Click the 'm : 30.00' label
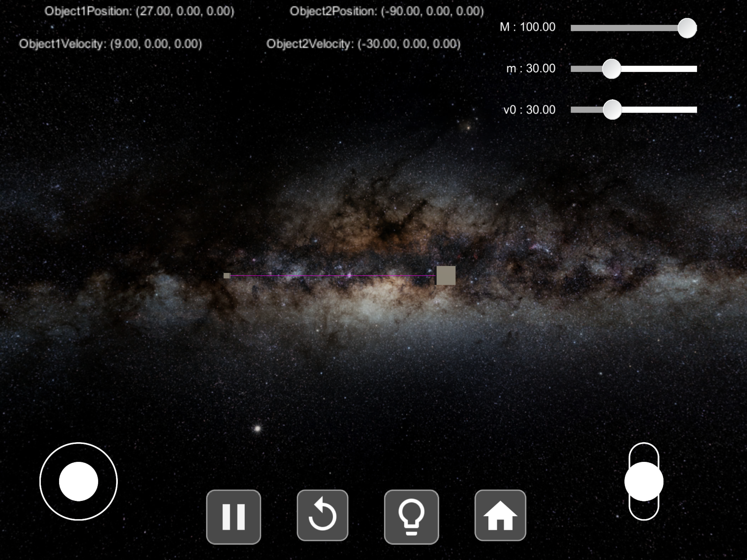Screen dimensions: 747x560 (531, 69)
